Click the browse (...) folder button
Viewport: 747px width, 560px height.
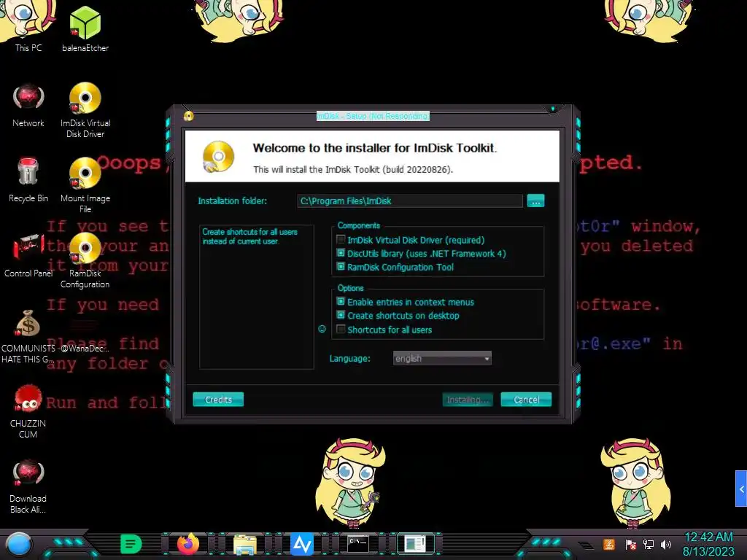536,201
